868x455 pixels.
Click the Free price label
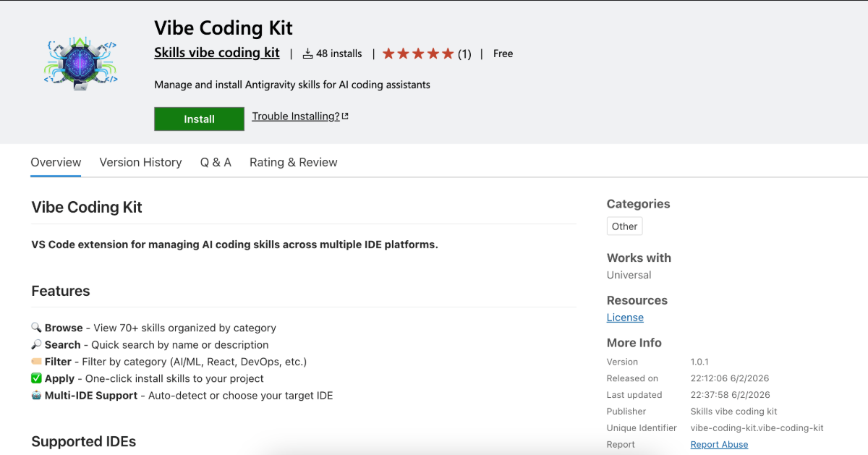[x=503, y=54]
